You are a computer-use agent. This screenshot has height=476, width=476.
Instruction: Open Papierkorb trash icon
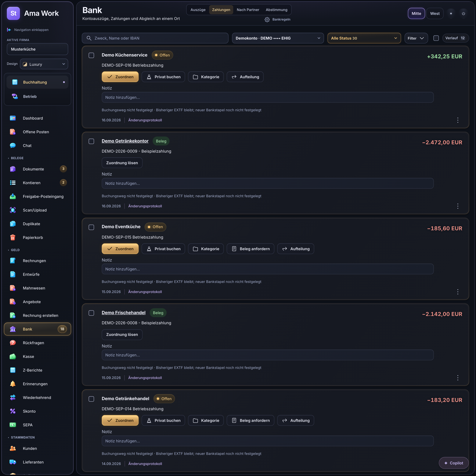[x=13, y=238]
